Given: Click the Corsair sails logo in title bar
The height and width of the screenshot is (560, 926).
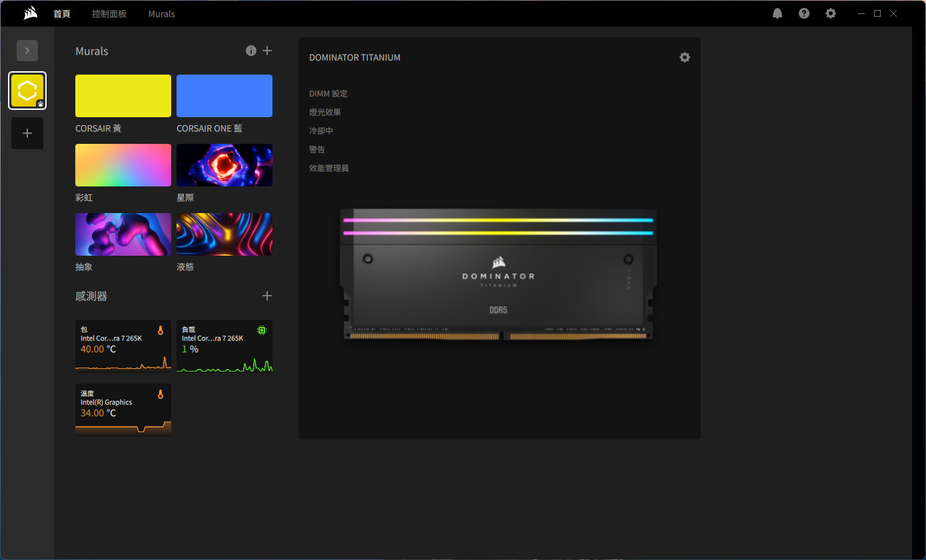Looking at the screenshot, I should [29, 13].
